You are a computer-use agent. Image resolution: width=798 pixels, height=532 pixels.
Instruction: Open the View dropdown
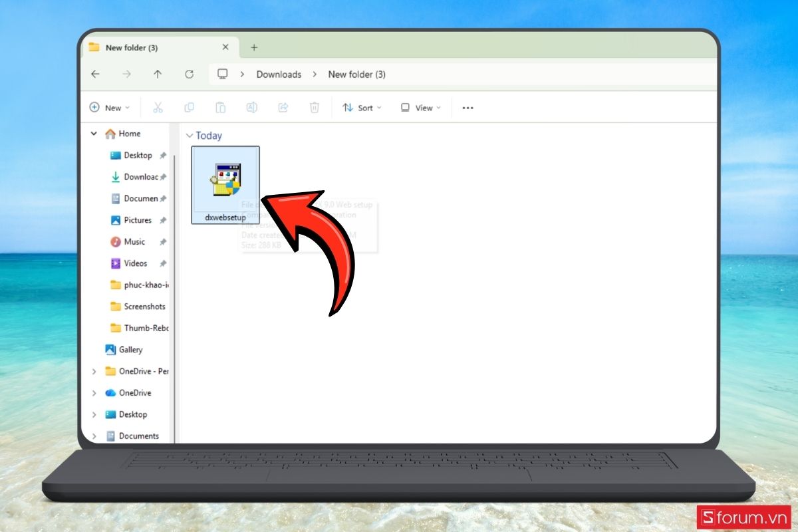coord(421,108)
